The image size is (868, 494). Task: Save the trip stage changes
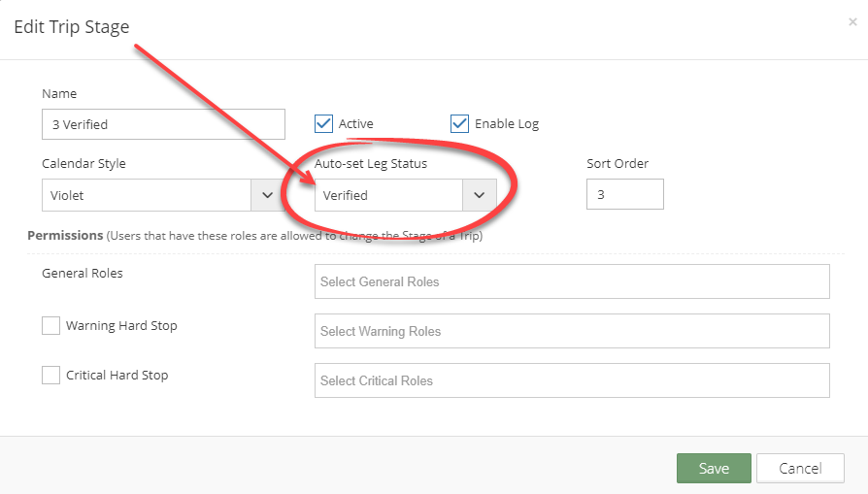[x=714, y=468]
